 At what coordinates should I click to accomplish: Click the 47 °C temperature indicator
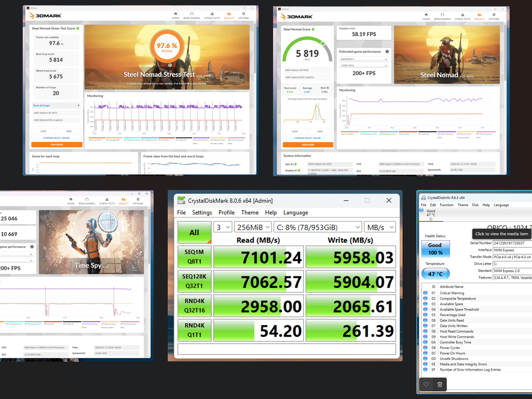point(435,274)
